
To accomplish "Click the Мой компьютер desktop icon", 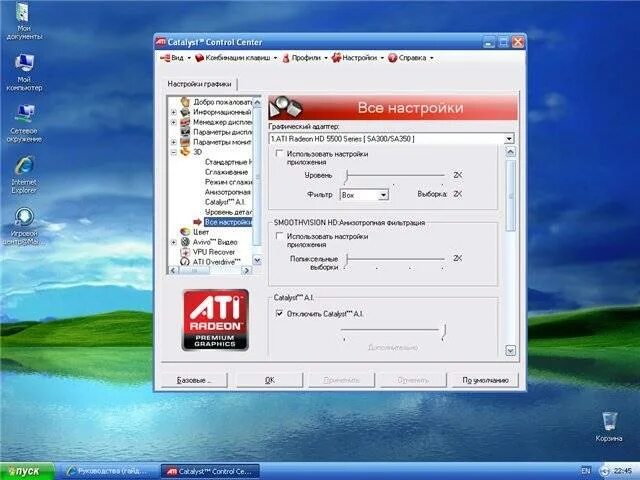I will [24, 63].
